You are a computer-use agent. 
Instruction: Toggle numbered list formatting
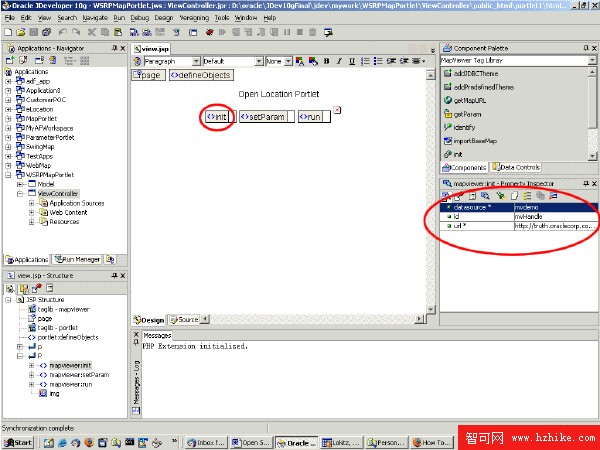click(x=365, y=61)
